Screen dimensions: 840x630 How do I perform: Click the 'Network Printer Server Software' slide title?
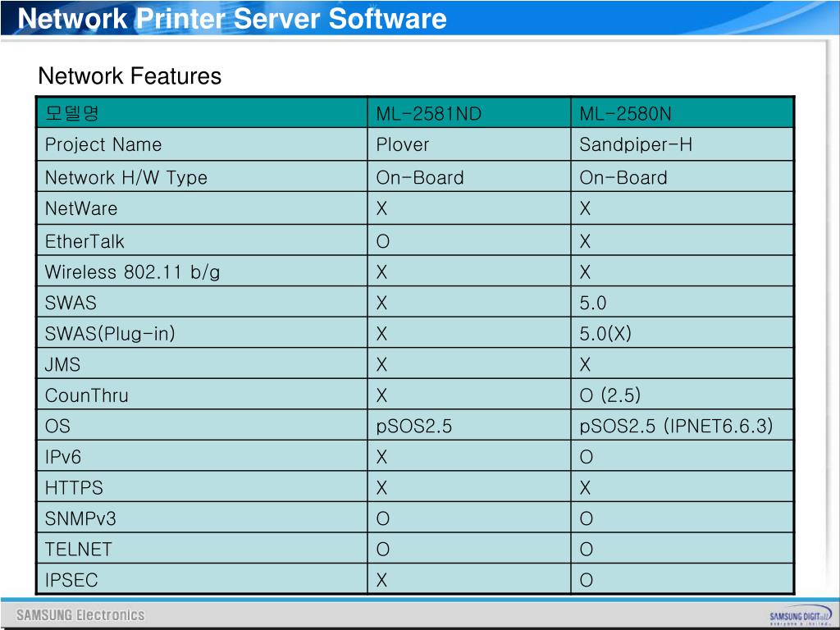point(232,19)
